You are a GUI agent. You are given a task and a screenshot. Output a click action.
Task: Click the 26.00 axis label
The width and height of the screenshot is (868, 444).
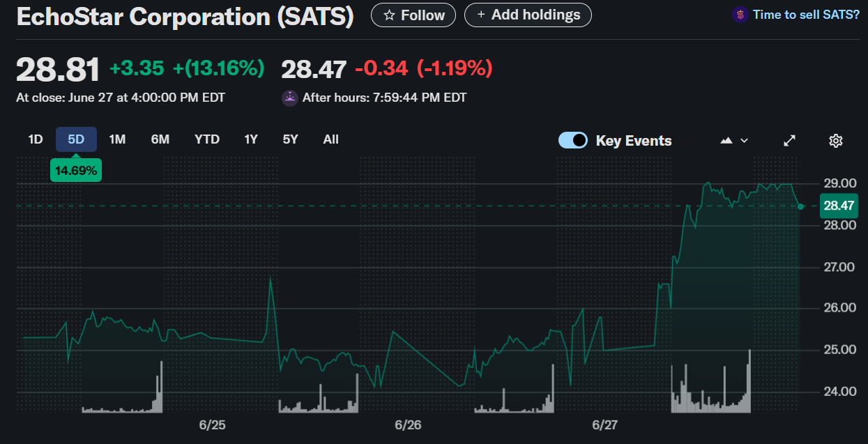click(839, 307)
